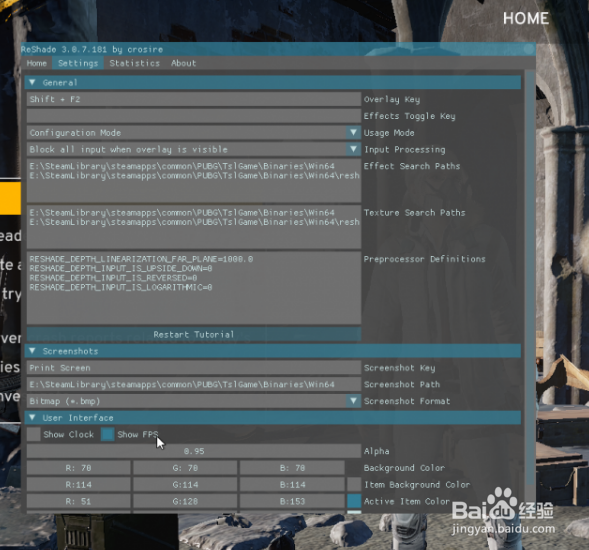Viewport: 589px width, 550px height.
Task: Click the Overlay Key field showing Shift + F2
Action: 194,99
